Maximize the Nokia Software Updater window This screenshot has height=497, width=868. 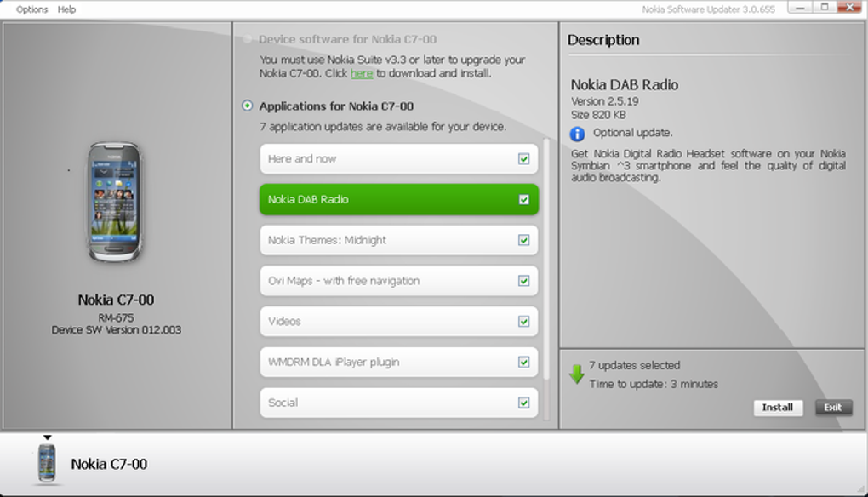click(825, 7)
